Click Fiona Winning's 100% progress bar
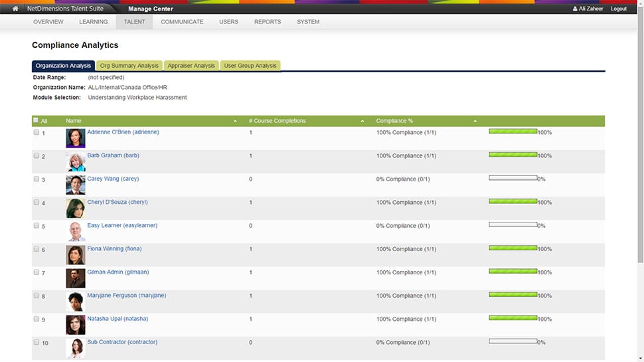This screenshot has width=644, height=362. click(x=513, y=248)
